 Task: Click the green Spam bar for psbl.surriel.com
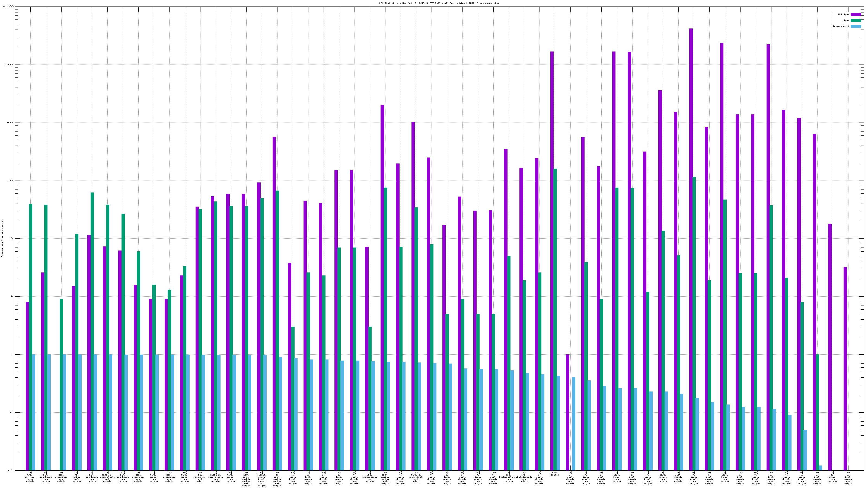point(30,337)
